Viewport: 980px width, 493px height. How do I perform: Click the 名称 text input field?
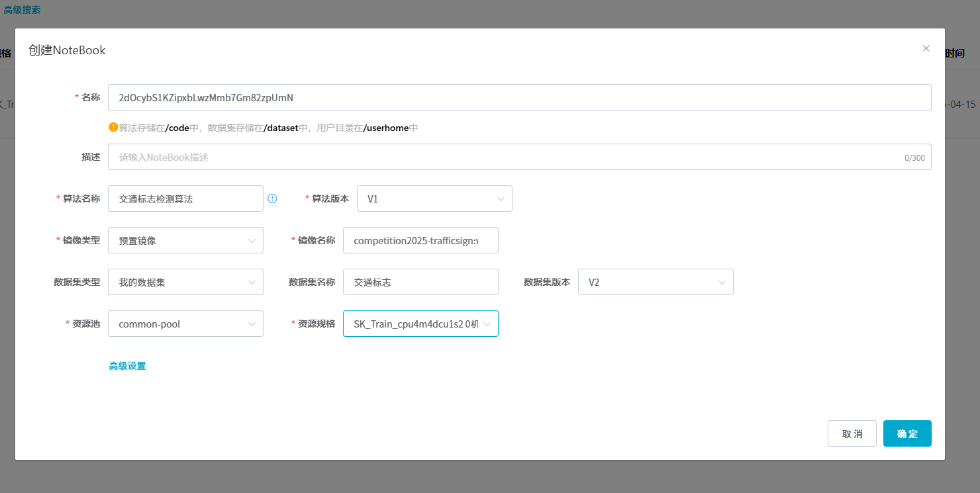point(519,97)
